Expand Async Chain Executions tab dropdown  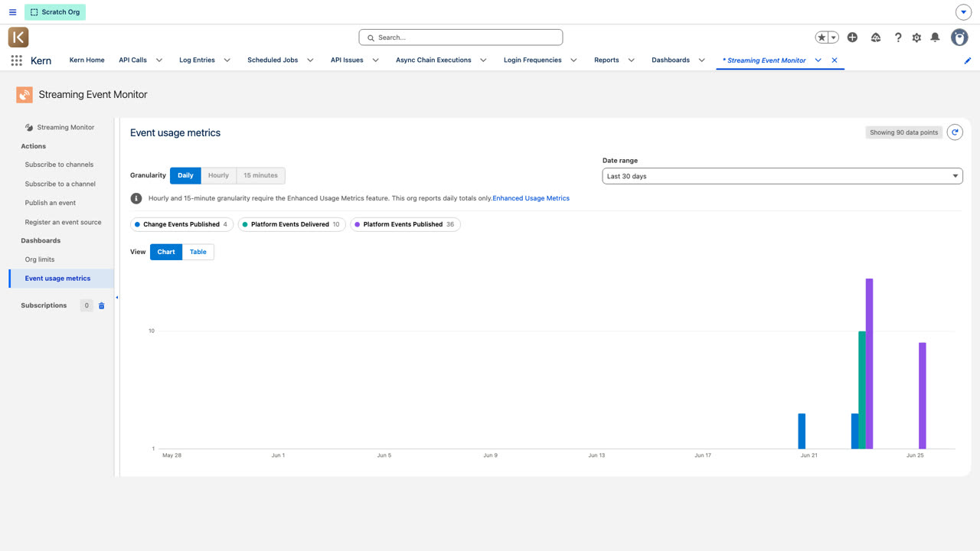(x=483, y=60)
